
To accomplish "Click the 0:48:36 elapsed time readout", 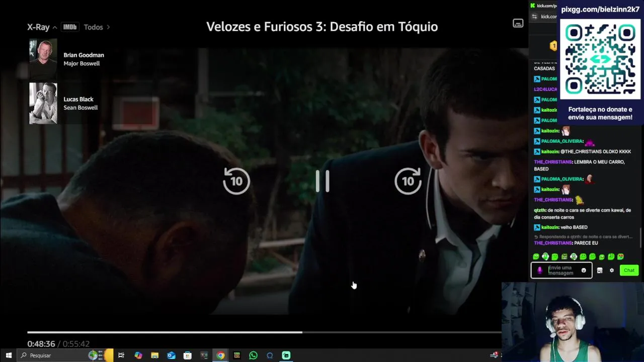I will (x=41, y=344).
